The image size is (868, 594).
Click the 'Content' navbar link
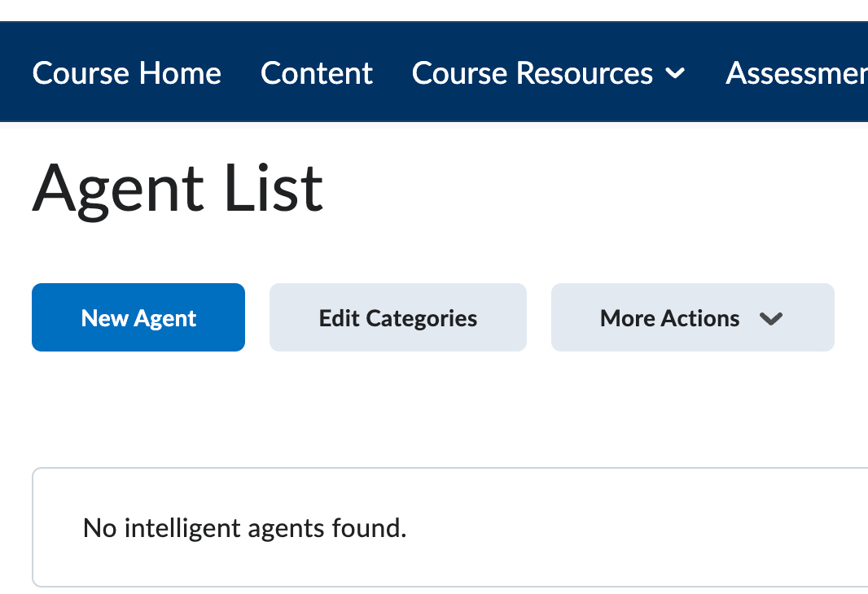pyautogui.click(x=316, y=73)
